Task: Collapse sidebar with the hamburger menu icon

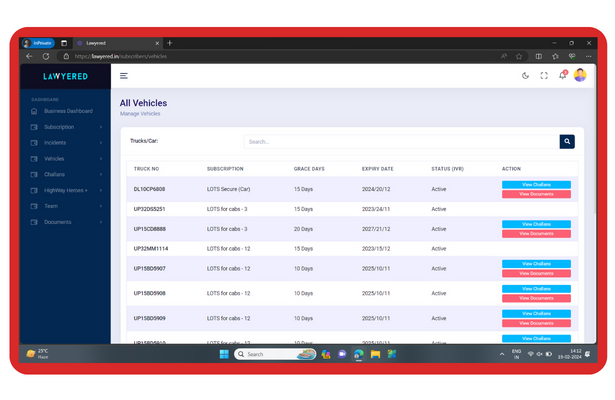Action: pos(124,76)
